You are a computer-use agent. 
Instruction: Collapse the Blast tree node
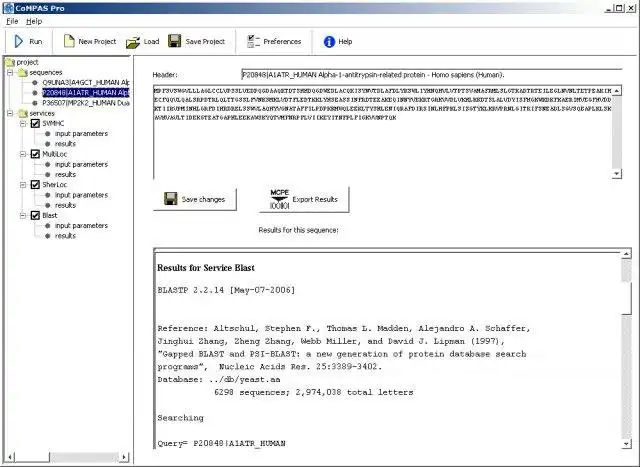tap(23, 215)
